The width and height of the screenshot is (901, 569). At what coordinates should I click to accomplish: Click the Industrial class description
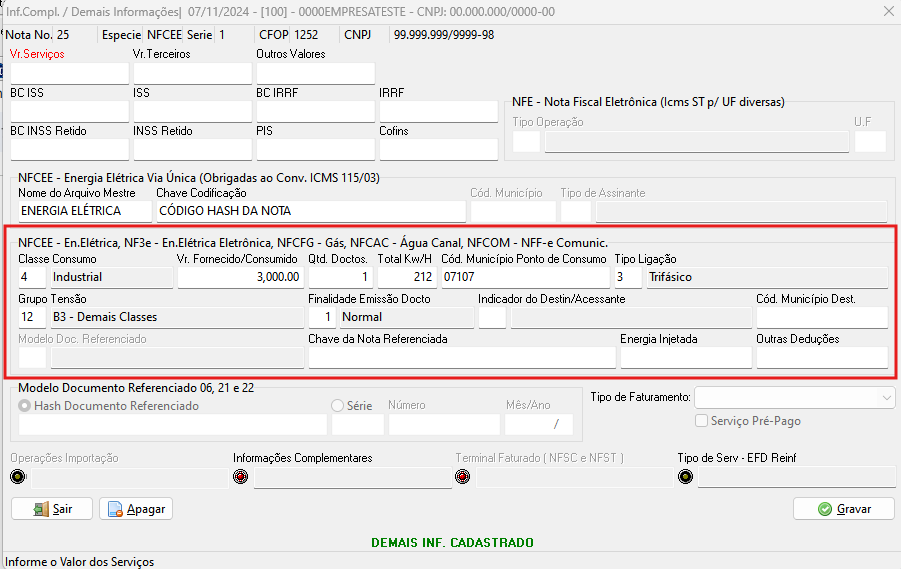click(78, 277)
